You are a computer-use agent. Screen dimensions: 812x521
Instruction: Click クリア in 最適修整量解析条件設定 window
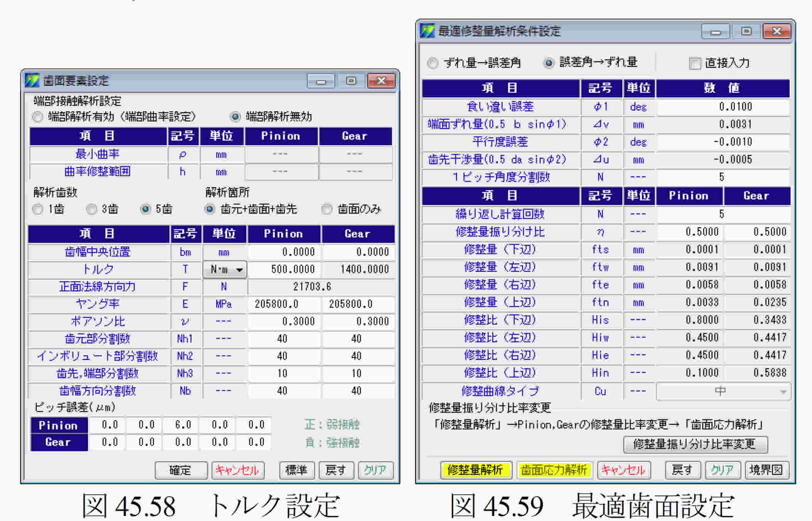point(722,470)
